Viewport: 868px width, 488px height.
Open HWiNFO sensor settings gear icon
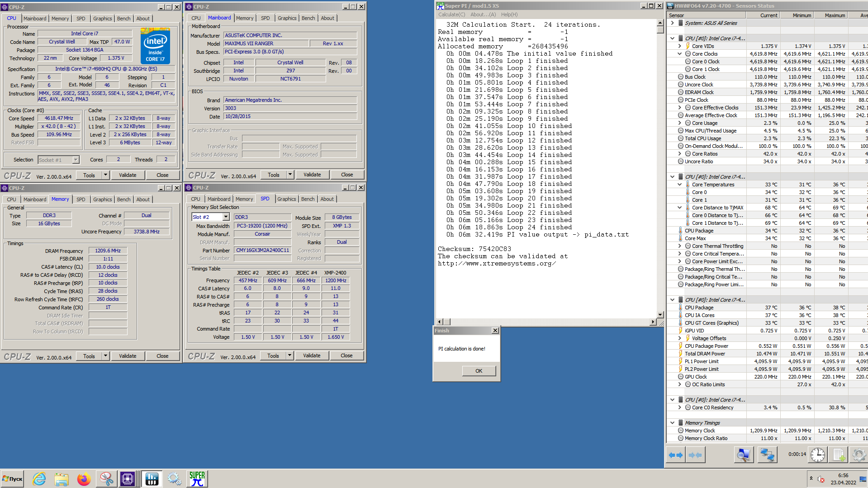tap(858, 455)
